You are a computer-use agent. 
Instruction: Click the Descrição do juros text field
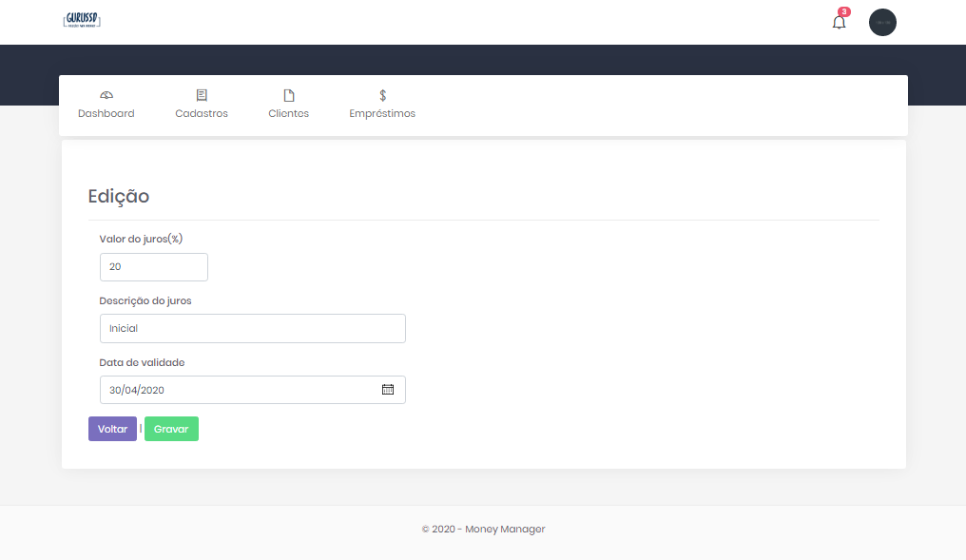[x=252, y=328]
